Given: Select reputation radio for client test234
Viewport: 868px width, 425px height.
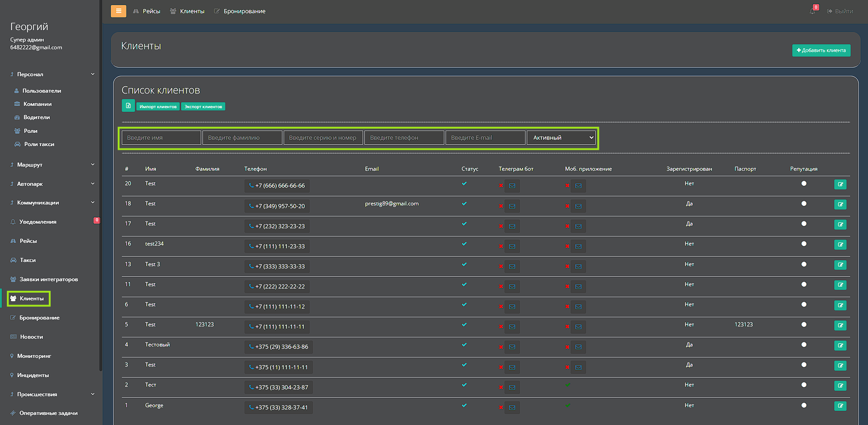Looking at the screenshot, I should [x=804, y=244].
